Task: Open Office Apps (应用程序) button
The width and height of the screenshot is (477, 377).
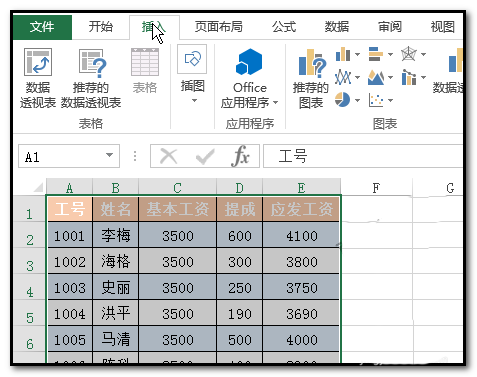Action: coord(249,79)
